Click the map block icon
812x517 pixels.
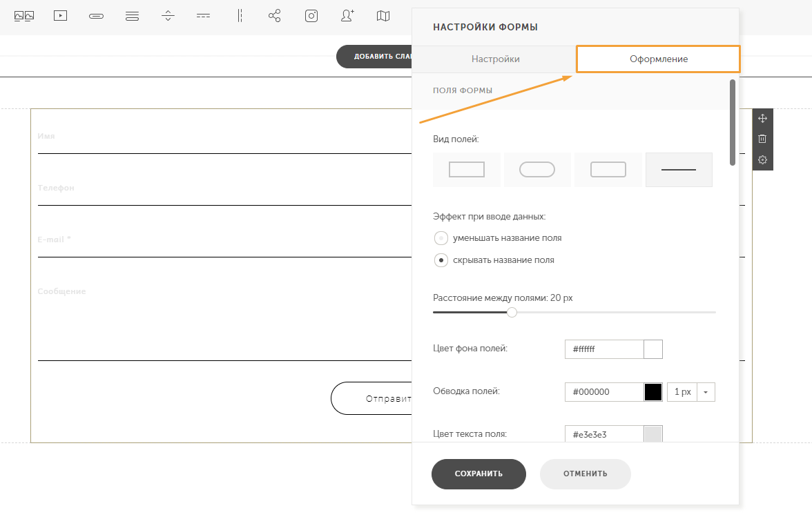click(383, 16)
